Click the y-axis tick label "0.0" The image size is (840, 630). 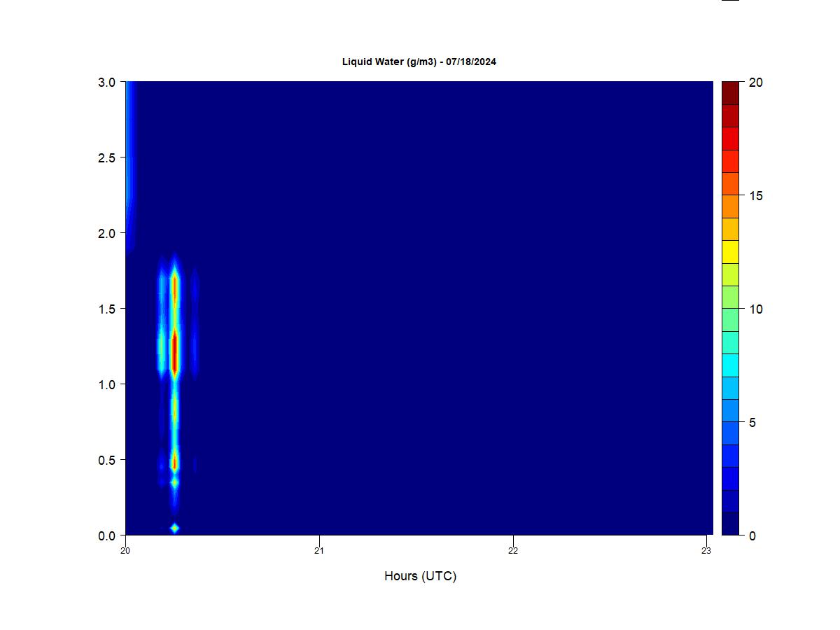pos(106,535)
